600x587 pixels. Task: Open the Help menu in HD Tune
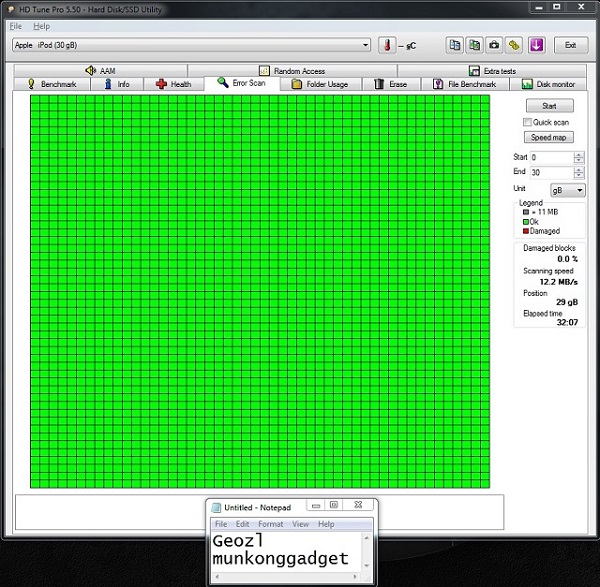click(40, 26)
